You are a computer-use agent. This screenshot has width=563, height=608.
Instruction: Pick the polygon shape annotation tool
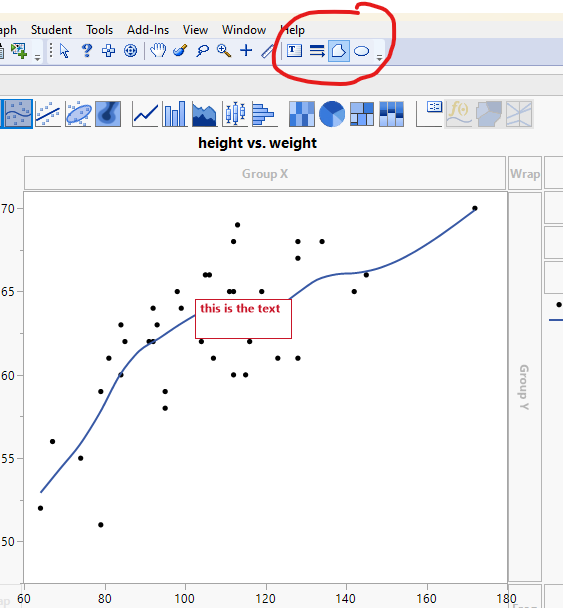(339, 51)
